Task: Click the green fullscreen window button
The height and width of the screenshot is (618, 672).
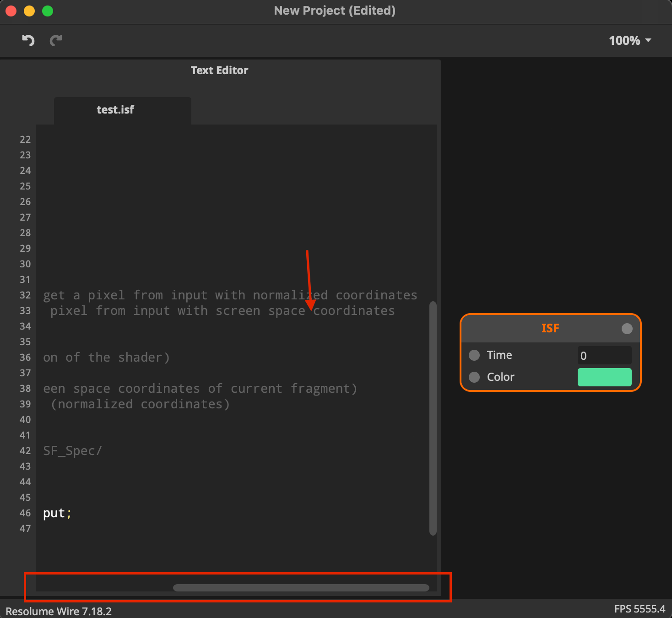Action: coord(48,11)
